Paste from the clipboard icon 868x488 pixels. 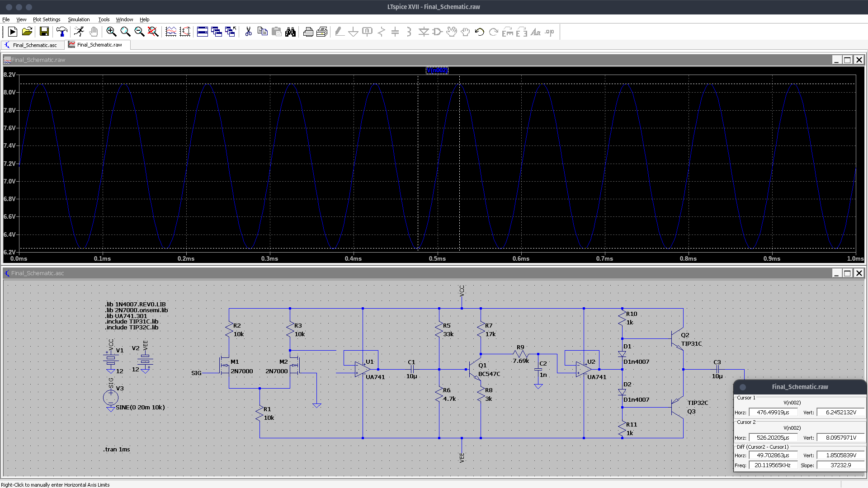pyautogui.click(x=277, y=32)
